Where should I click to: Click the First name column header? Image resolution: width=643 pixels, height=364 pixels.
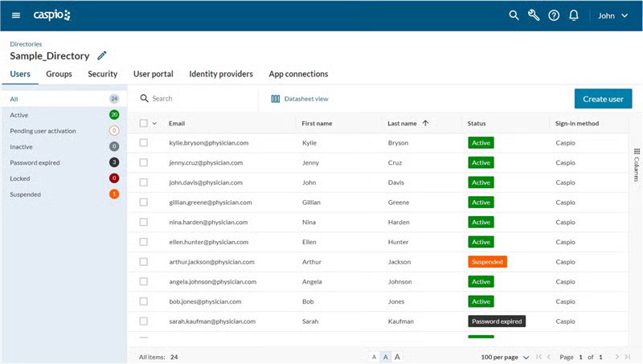coord(317,123)
